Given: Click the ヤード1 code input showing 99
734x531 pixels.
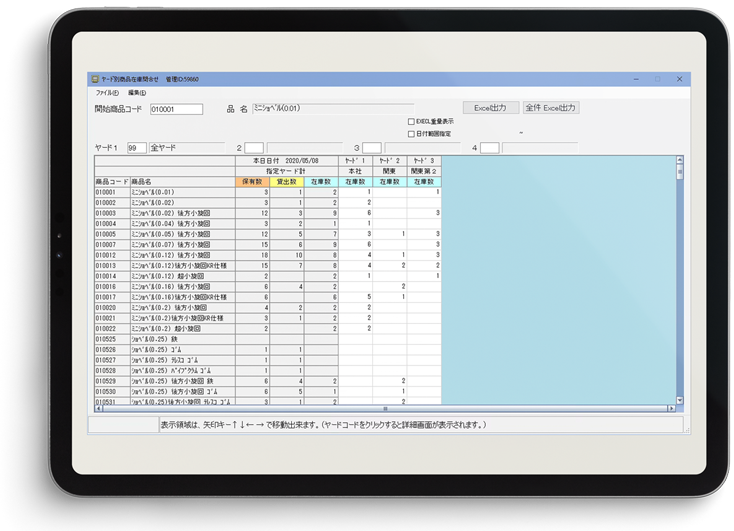Looking at the screenshot, I should click(x=137, y=148).
